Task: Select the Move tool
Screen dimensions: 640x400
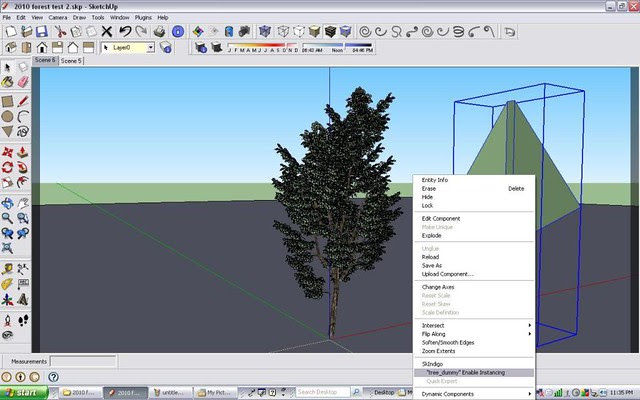Action: tap(7, 152)
